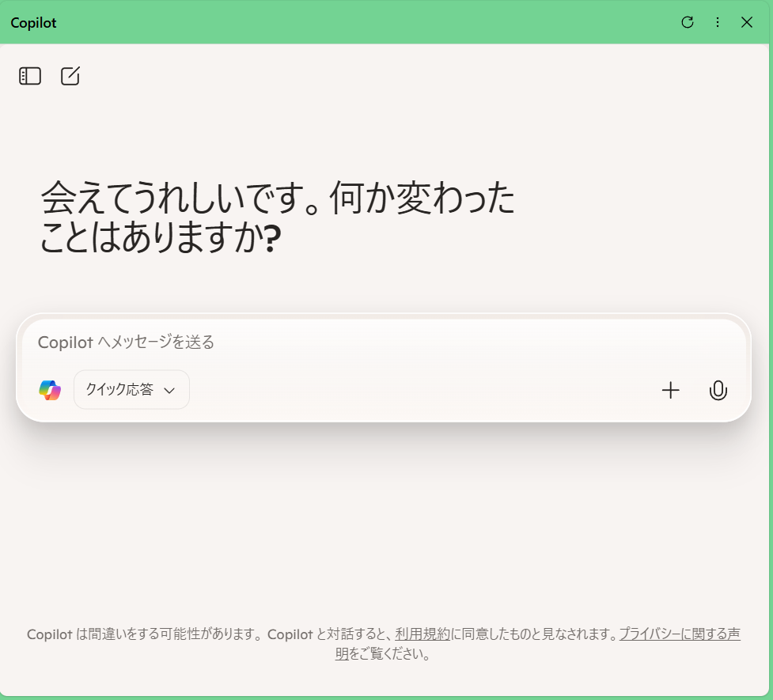Toggle the sidebar panel icon
Screen dimensions: 773x700
coord(30,76)
